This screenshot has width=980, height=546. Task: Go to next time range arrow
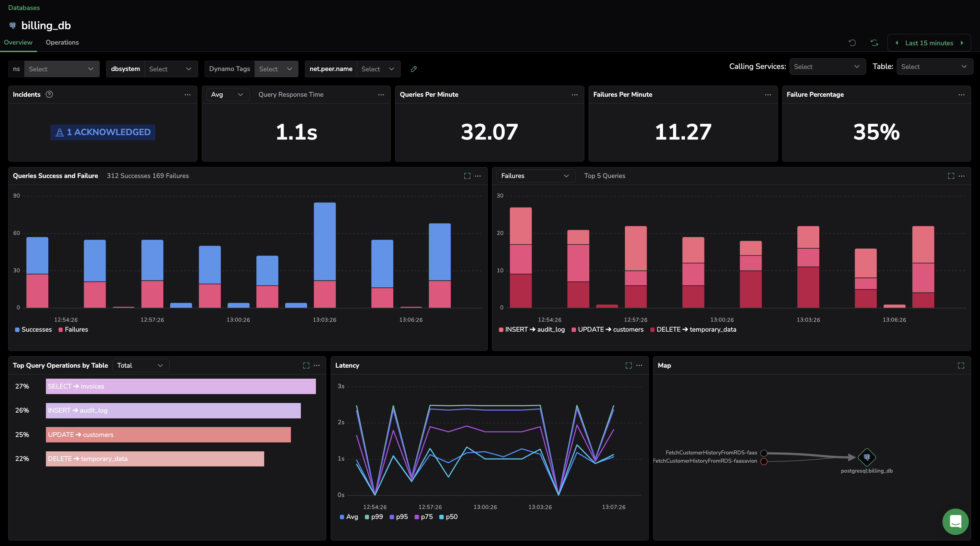coord(962,43)
